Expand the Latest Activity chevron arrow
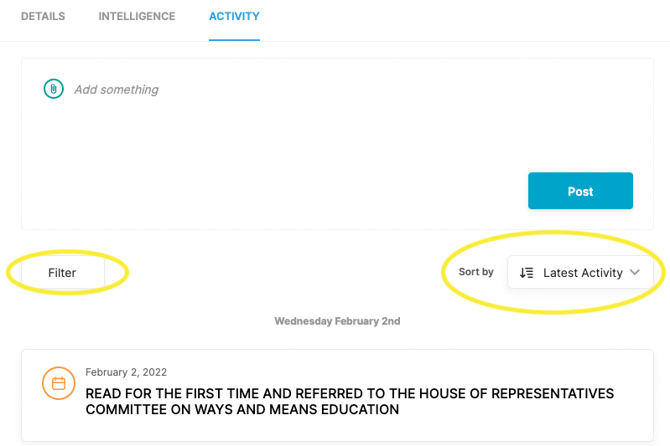Screen dimensions: 670x446 point(635,272)
